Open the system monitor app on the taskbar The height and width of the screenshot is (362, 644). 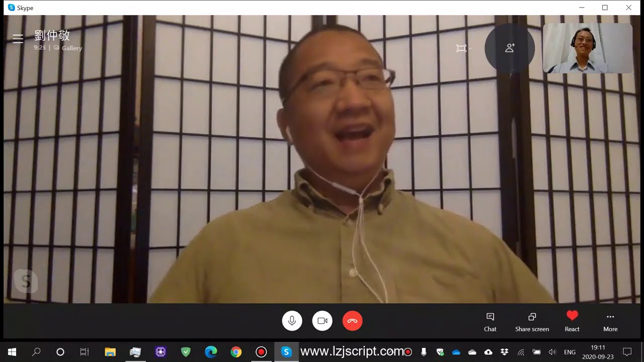135,352
